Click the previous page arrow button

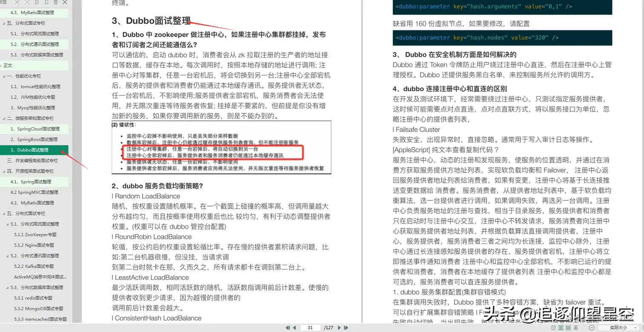pos(294,328)
